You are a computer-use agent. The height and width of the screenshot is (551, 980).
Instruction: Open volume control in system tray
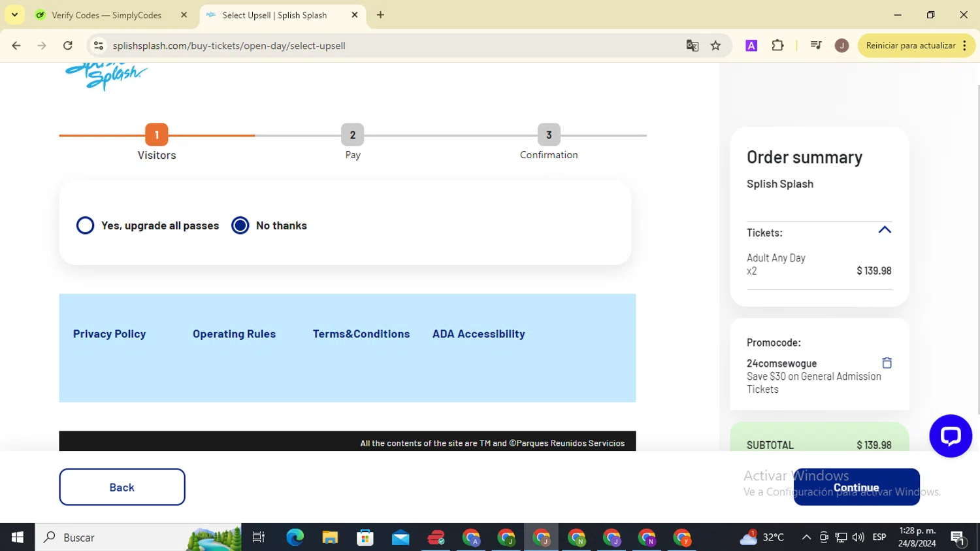click(x=858, y=537)
